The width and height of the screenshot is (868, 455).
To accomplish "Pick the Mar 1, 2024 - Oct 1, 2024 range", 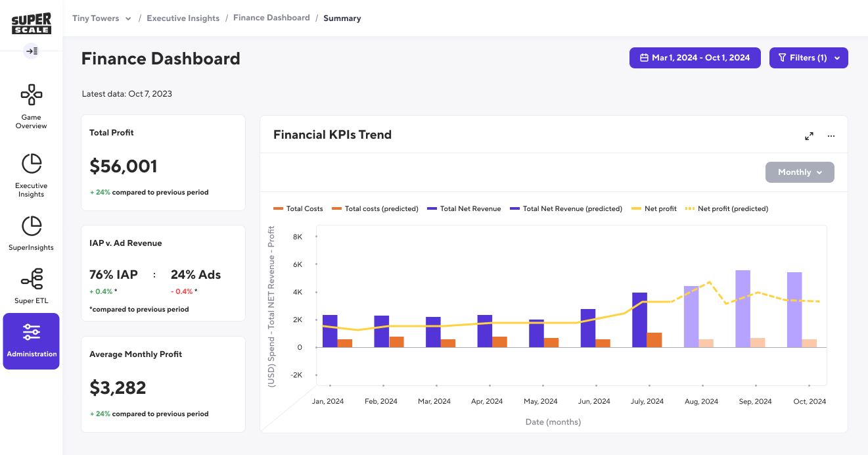I will pos(695,58).
